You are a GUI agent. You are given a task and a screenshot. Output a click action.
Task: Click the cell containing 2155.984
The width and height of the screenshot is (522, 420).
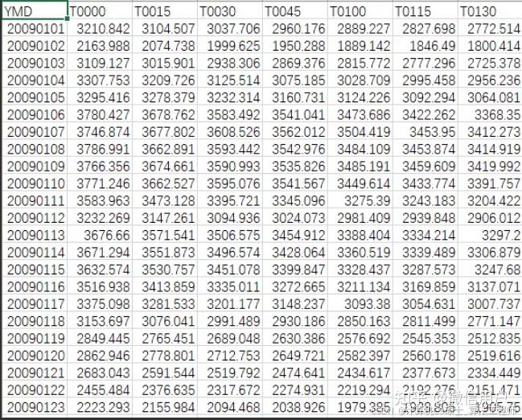pos(165,407)
